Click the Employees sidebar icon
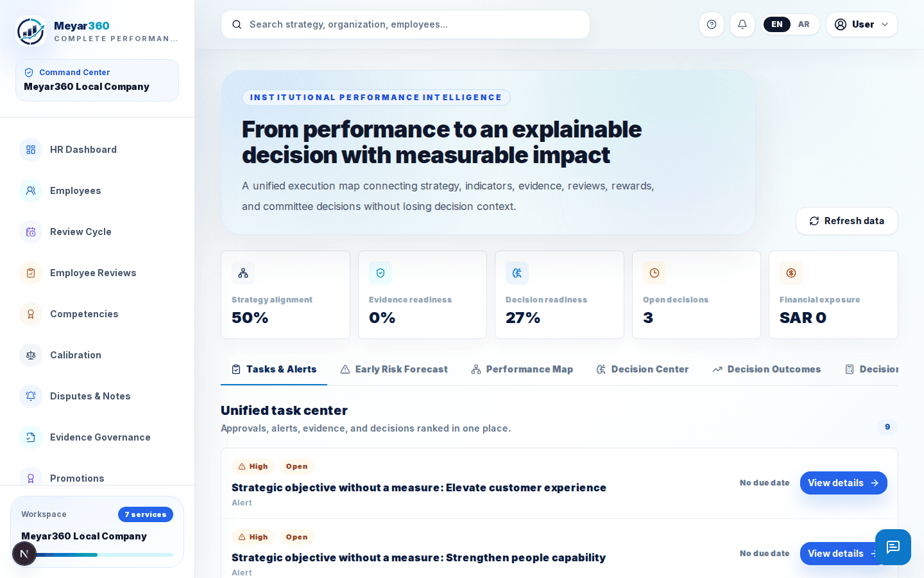 point(31,191)
